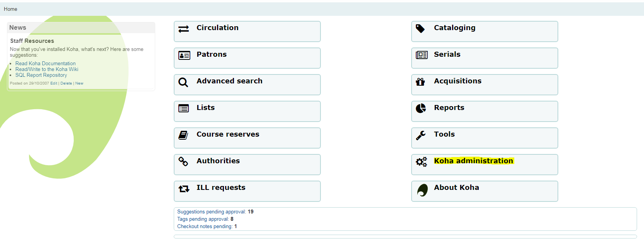Go to the Patrons module
This screenshot has width=644, height=247.
tap(247, 58)
